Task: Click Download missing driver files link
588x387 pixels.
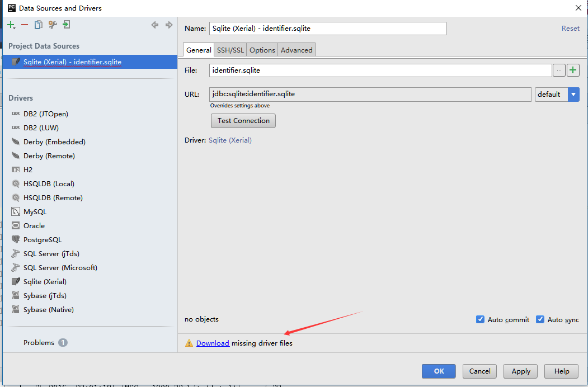Action: (x=213, y=343)
